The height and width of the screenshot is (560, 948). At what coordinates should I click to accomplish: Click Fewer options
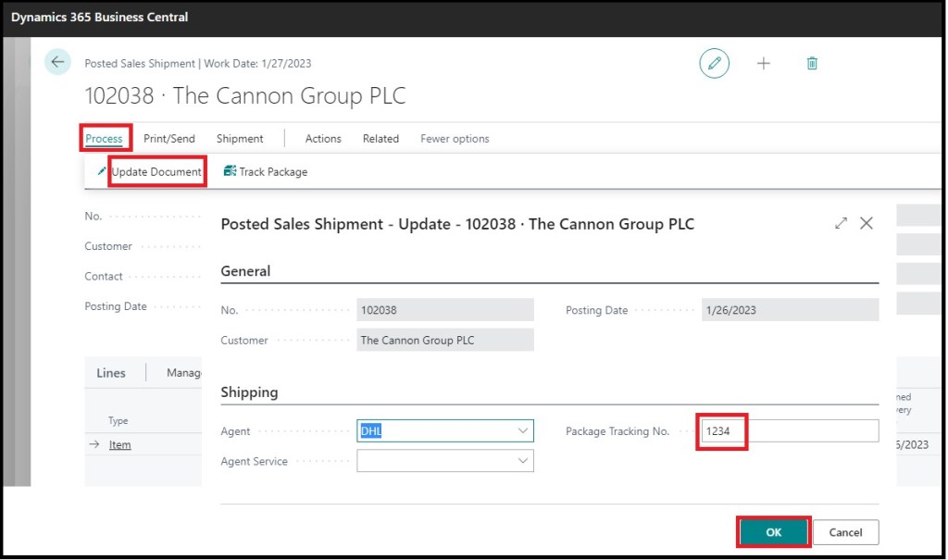455,139
